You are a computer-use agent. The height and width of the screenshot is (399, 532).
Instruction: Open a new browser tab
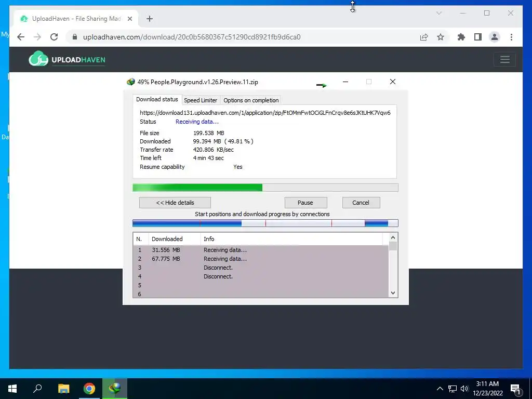[150, 19]
